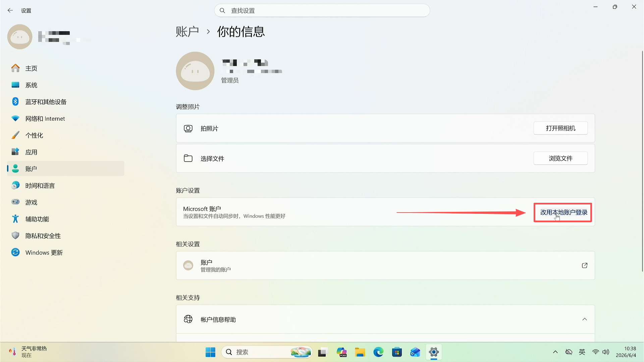Click the page vertical scrollbar
The height and width of the screenshot is (362, 644).
[x=642, y=161]
